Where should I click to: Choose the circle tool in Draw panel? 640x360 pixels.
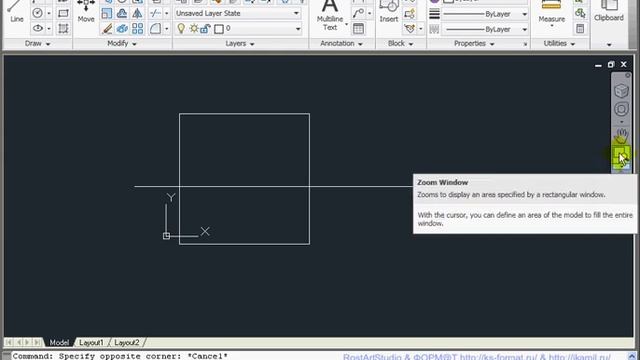[38, 13]
